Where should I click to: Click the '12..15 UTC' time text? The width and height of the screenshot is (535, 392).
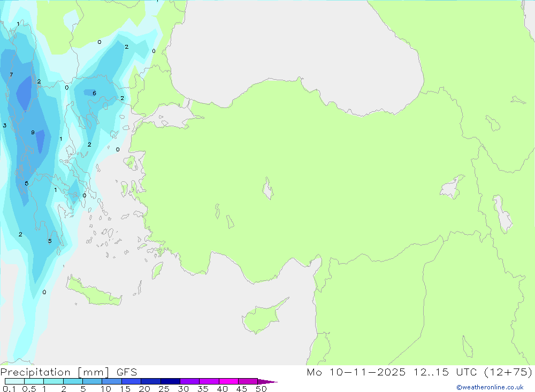445,372
